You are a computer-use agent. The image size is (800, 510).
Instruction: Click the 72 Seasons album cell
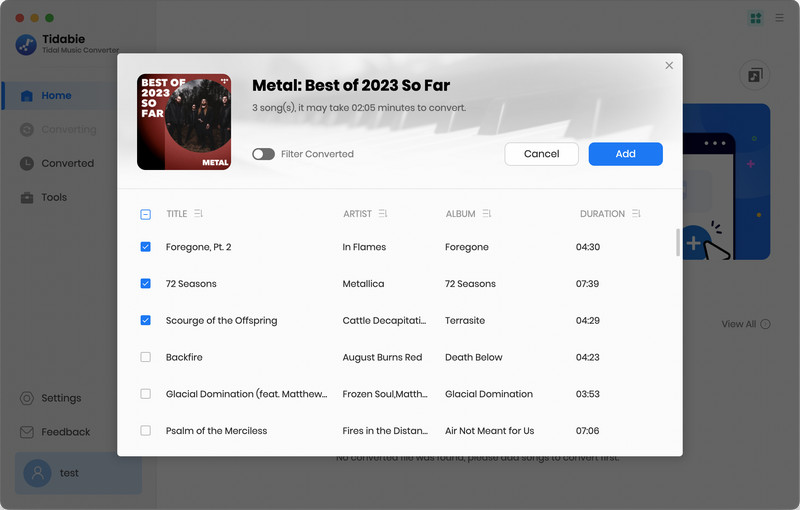pos(470,284)
